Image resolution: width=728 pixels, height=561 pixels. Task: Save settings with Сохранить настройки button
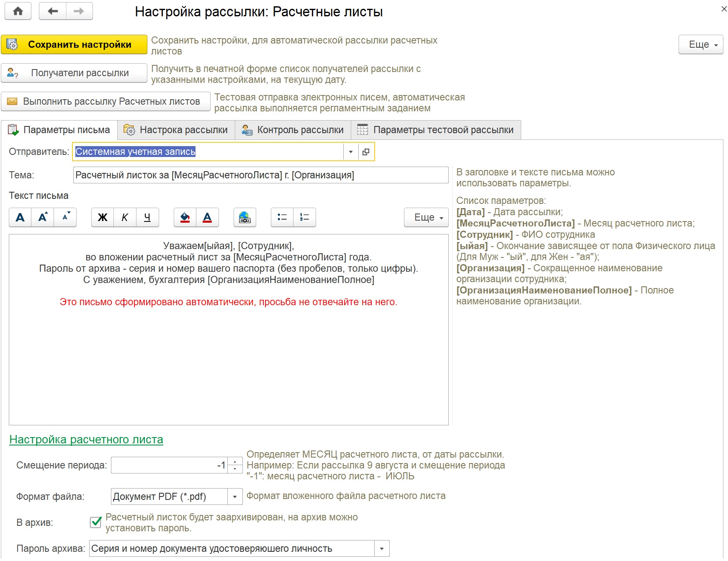click(74, 44)
